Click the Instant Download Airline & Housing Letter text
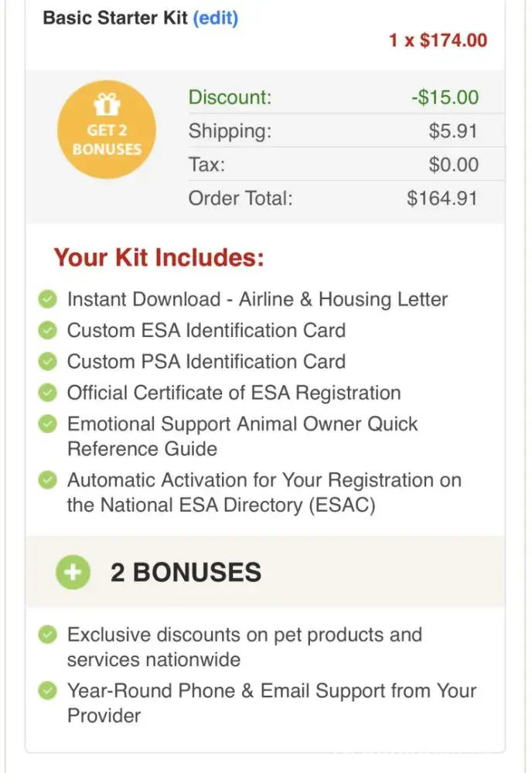Viewport: 532px width, 773px height. point(257,299)
